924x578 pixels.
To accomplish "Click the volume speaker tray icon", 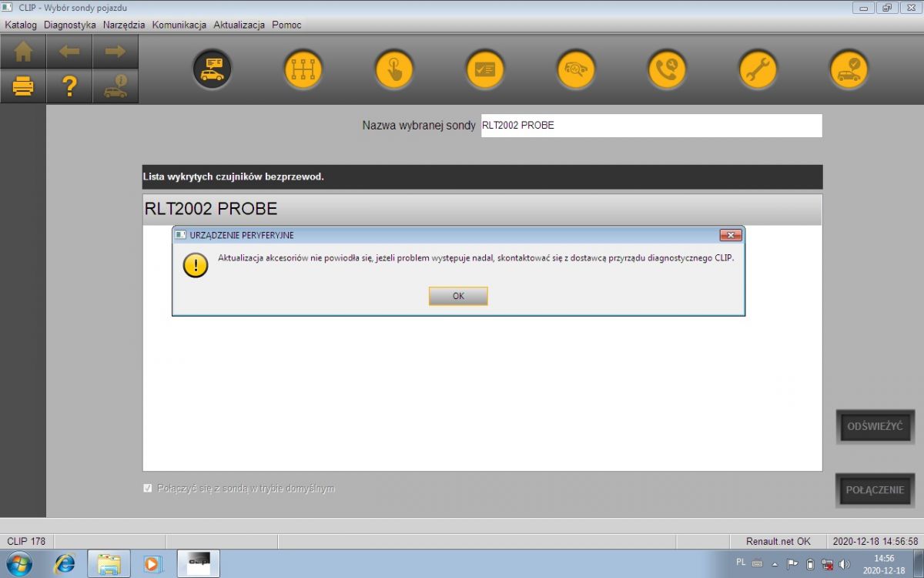I will pyautogui.click(x=845, y=563).
